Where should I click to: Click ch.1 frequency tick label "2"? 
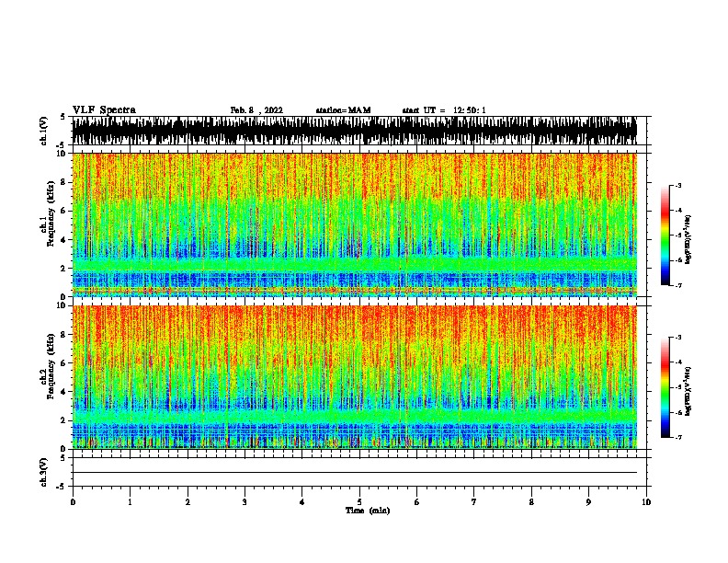pos(64,268)
